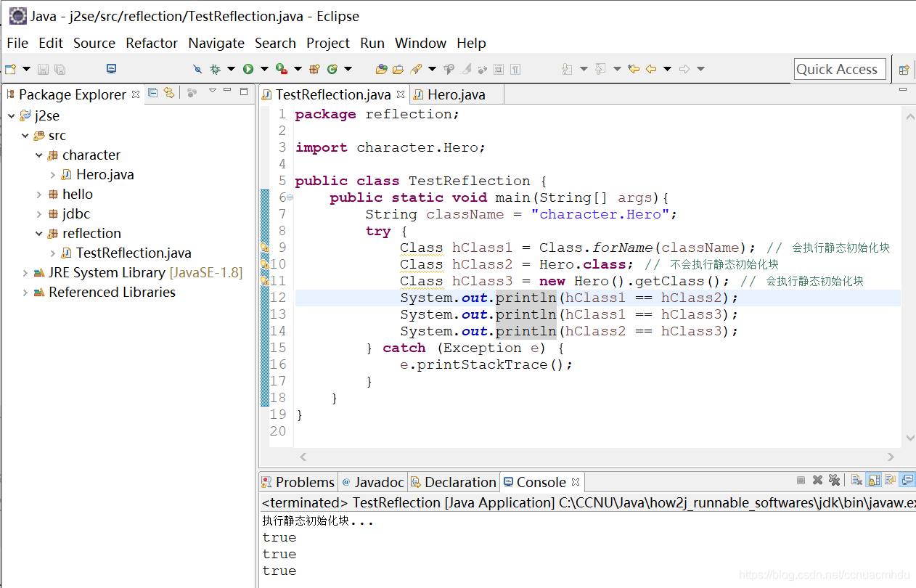Click Remove All Terminated Launches icon
916x588 pixels.
[834, 480]
